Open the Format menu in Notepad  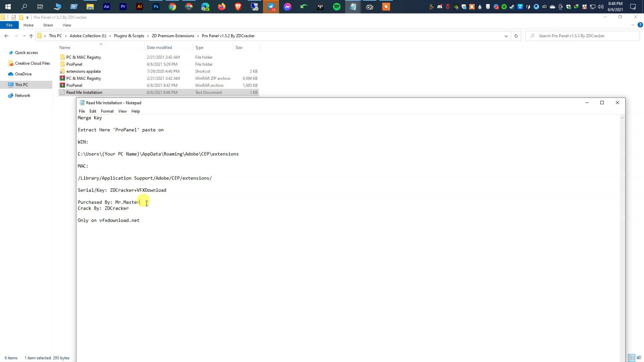tap(107, 111)
